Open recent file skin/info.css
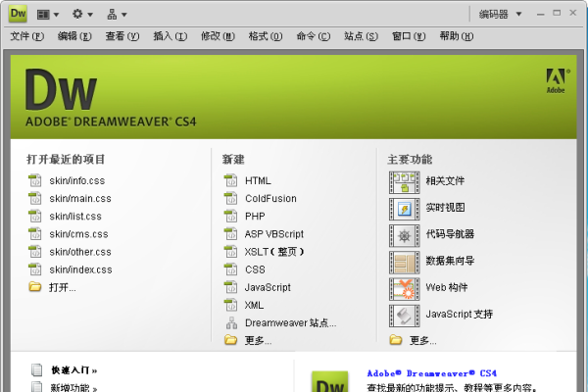 tap(76, 180)
